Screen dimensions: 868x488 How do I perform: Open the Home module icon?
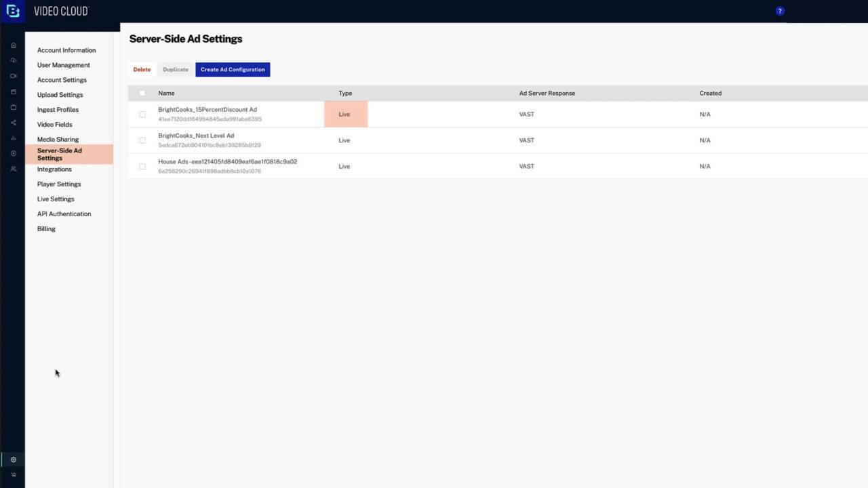13,45
